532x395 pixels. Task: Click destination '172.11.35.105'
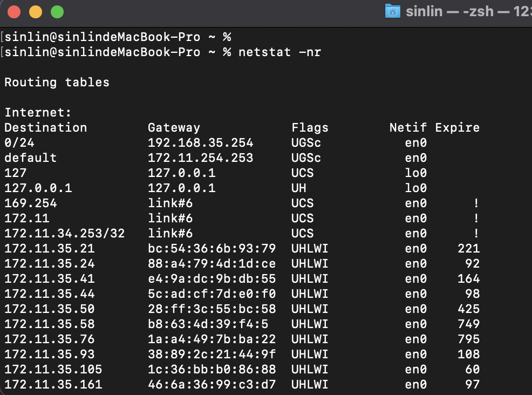53,369
